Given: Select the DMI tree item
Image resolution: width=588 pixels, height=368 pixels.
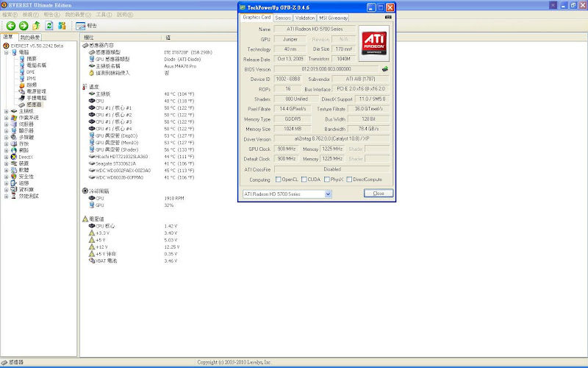Looking at the screenshot, I should click(30, 71).
